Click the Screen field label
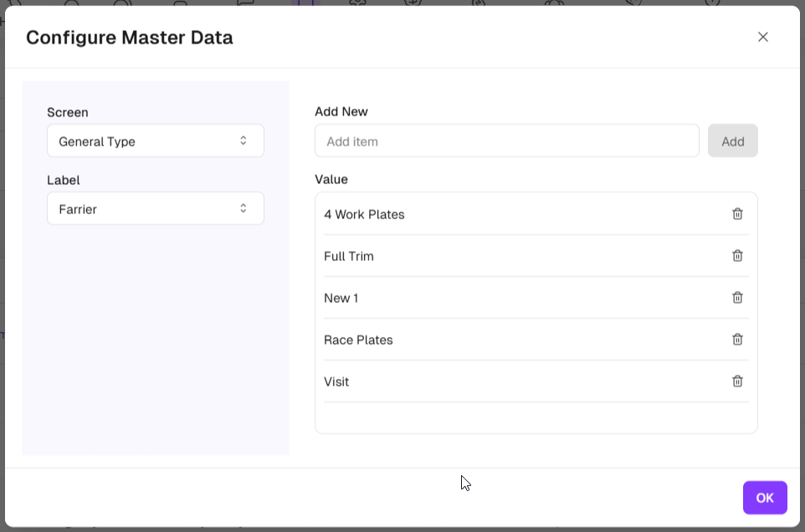Viewport: 805px width, 532px height. (68, 112)
